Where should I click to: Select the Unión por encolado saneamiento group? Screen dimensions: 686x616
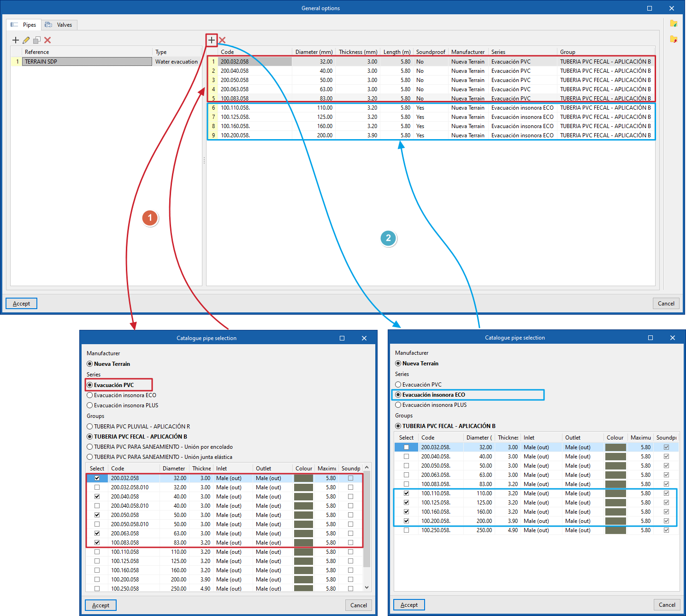160,447
